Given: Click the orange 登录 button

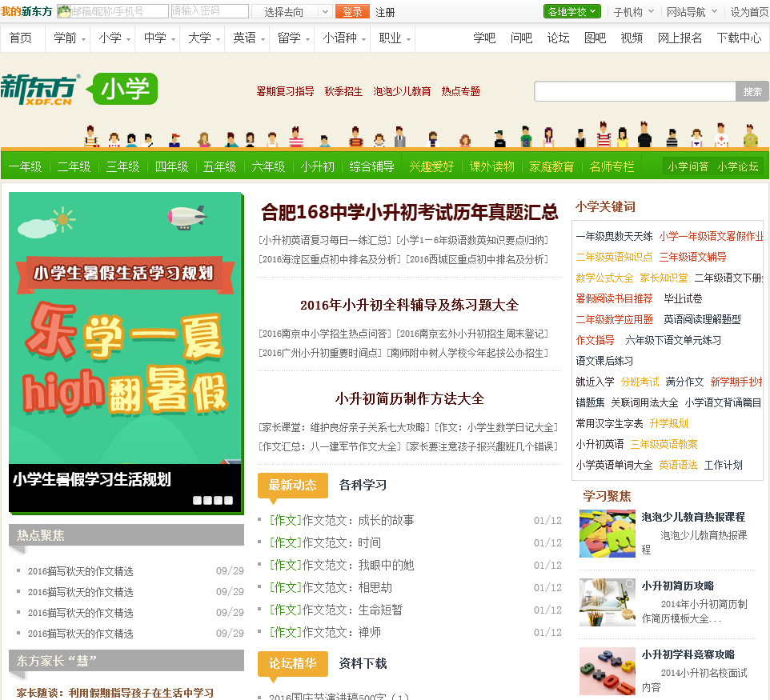Looking at the screenshot, I should pos(352,12).
